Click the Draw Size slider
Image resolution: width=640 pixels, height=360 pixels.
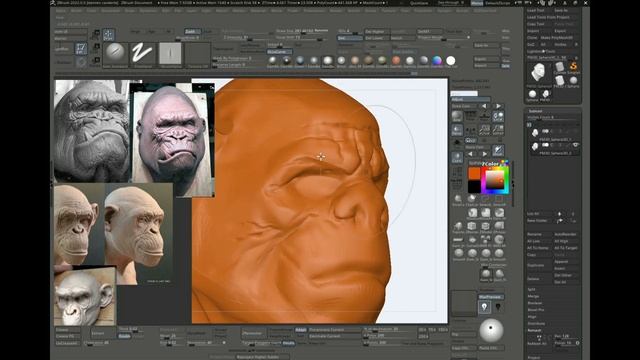click(x=302, y=31)
